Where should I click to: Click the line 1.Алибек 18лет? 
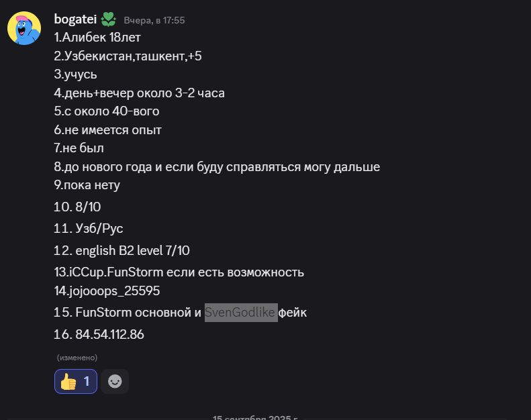point(97,37)
